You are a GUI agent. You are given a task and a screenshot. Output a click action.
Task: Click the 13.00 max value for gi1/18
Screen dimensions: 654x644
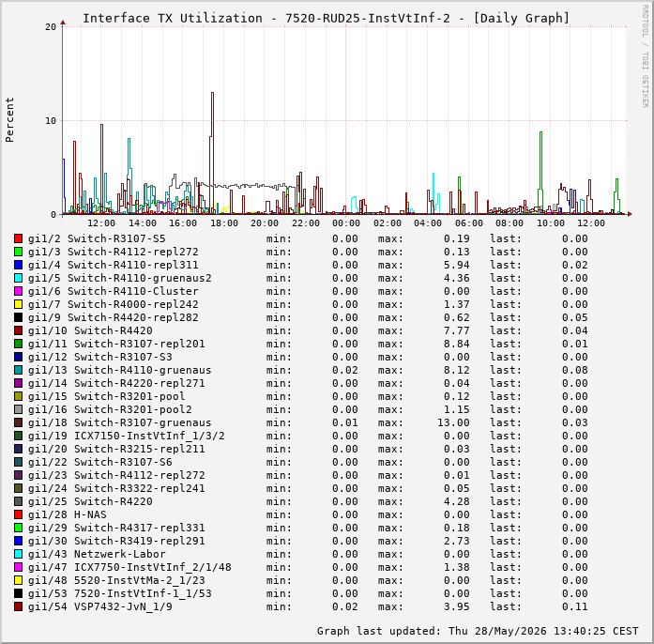[x=453, y=422]
